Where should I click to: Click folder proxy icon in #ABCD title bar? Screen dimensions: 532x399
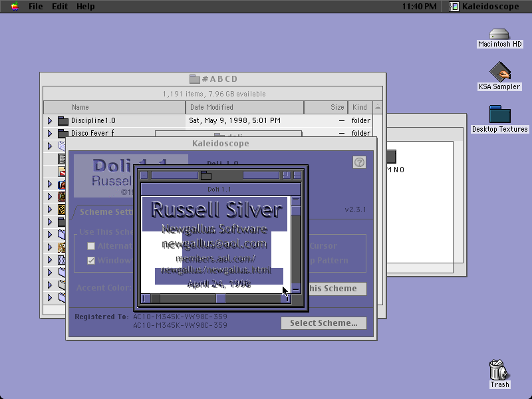point(194,79)
